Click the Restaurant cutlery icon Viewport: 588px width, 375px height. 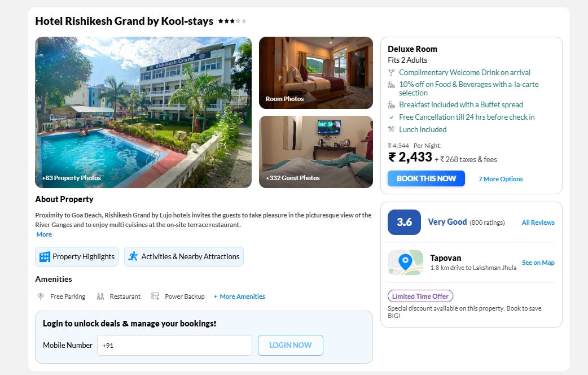pos(100,296)
